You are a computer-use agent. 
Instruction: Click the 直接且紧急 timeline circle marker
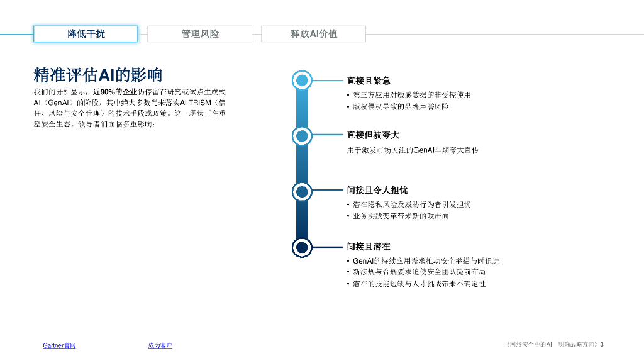(302, 80)
